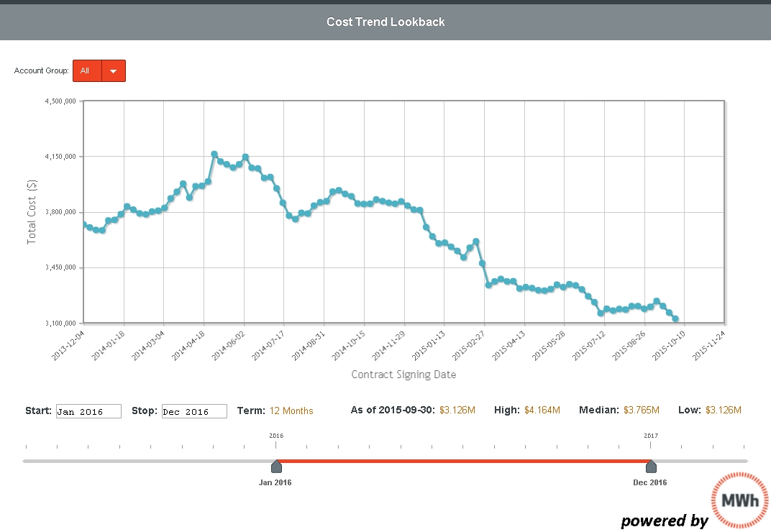Click the 2016 timeline tick label
The width and height of the screenshot is (771, 532).
pyautogui.click(x=276, y=436)
